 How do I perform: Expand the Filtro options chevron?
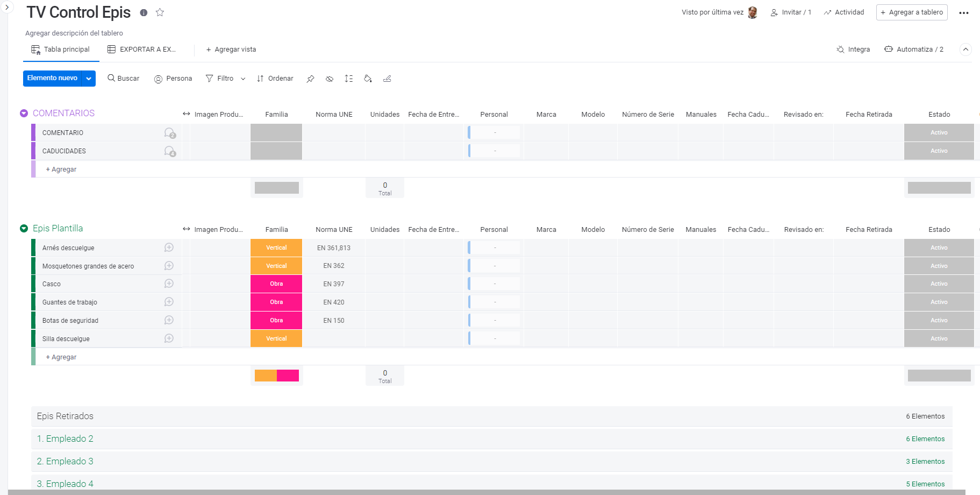(x=243, y=79)
